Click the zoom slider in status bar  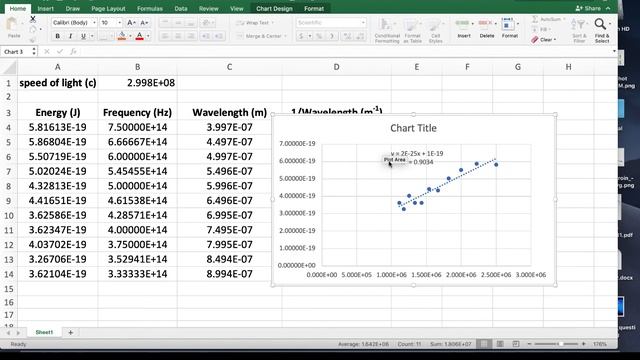pos(557,344)
